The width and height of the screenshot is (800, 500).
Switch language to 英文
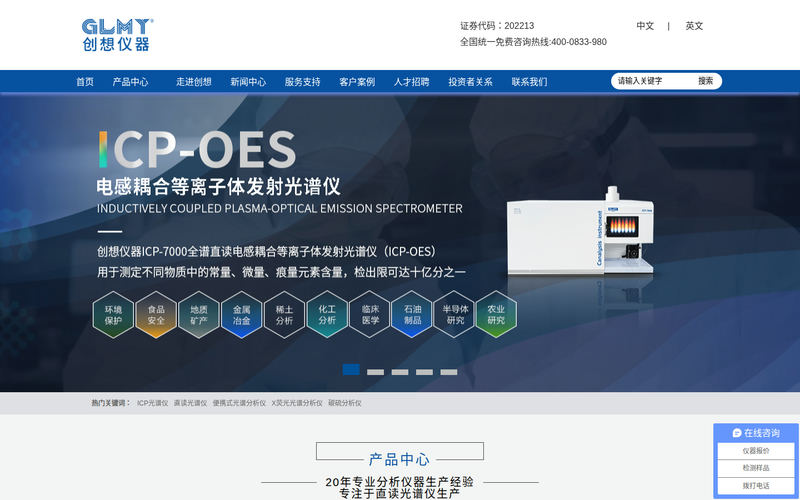pyautogui.click(x=694, y=26)
